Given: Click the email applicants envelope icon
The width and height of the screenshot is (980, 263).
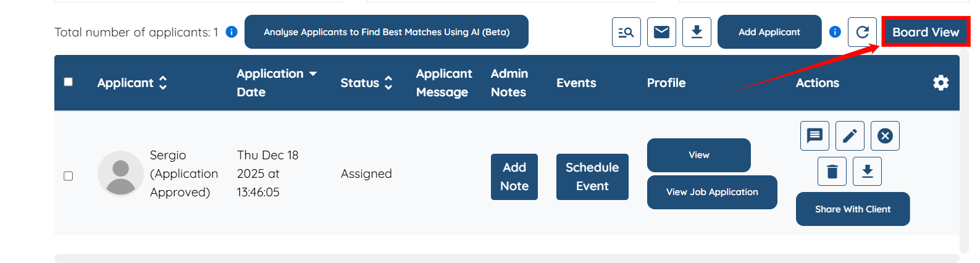Looking at the screenshot, I should click(x=661, y=32).
